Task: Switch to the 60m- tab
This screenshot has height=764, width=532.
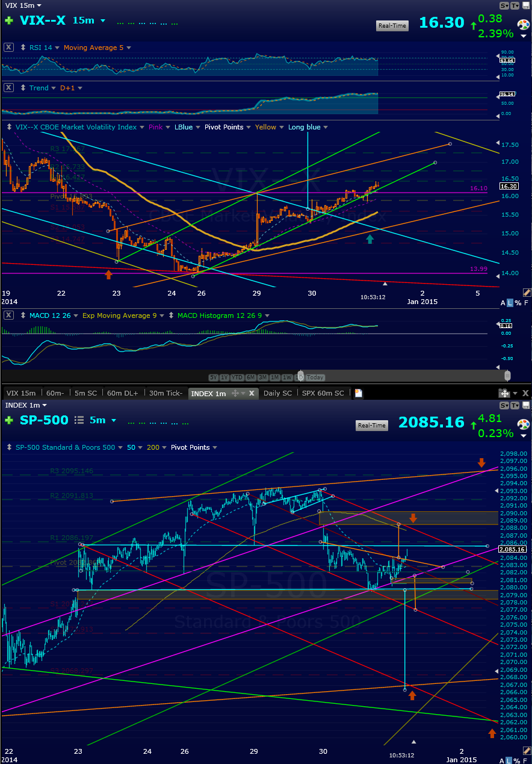Action: point(55,393)
